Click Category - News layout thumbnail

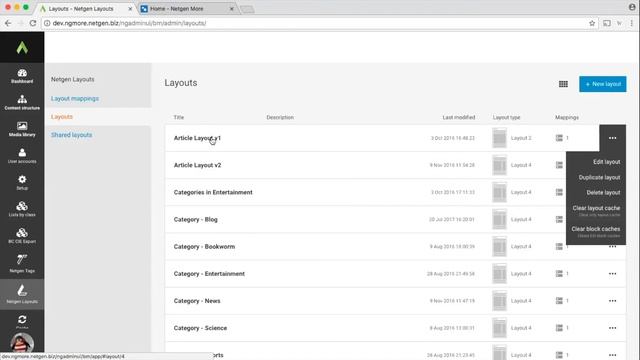499,301
